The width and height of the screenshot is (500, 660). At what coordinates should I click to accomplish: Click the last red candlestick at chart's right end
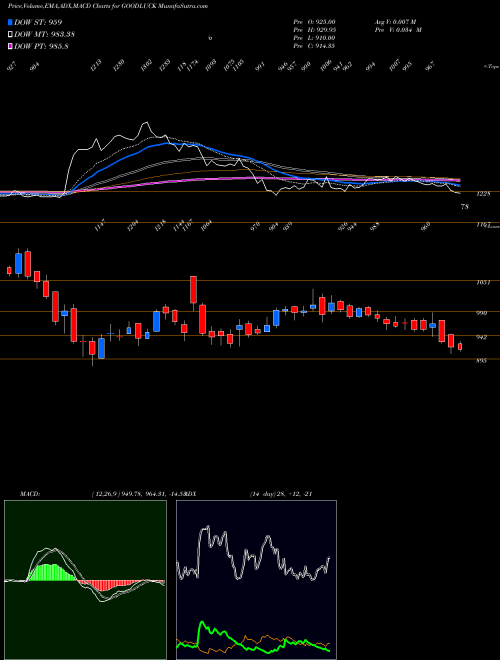(x=460, y=346)
